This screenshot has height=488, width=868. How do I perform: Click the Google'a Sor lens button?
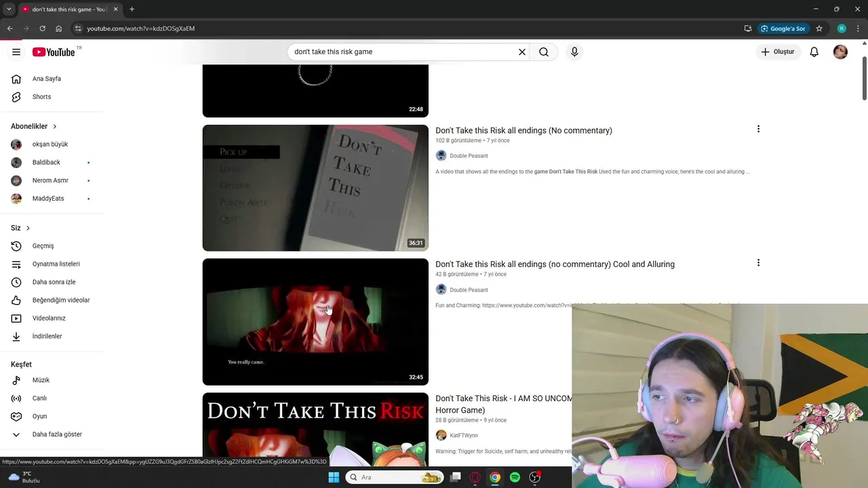click(783, 28)
